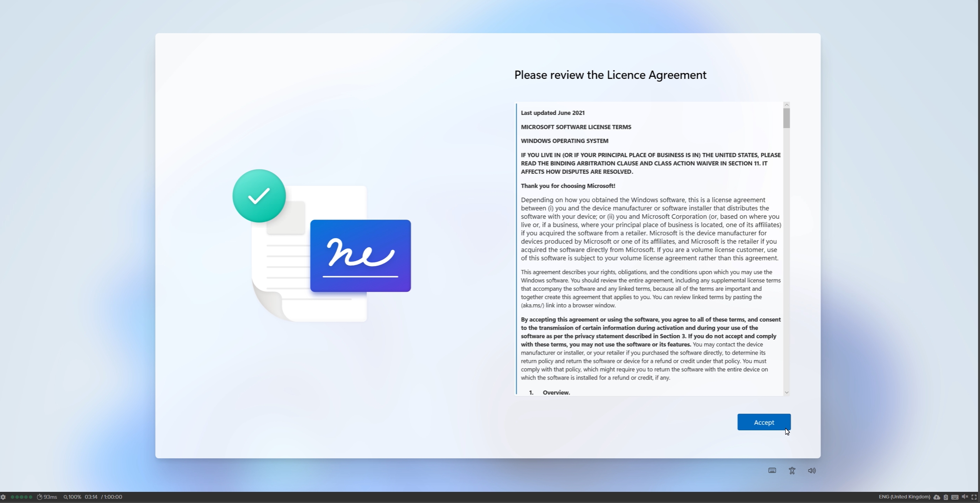Click 'WINDOWS OPERATING SYSTEM' line
The width and height of the screenshot is (980, 503).
[564, 141]
